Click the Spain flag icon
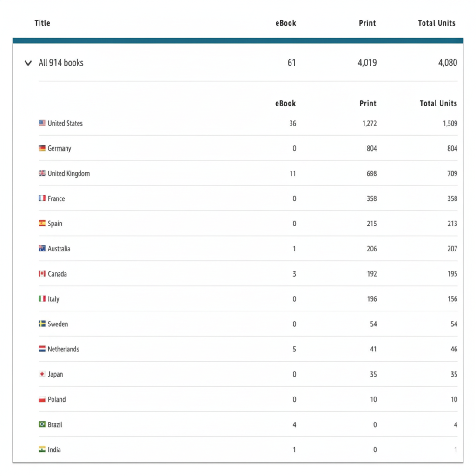 click(42, 224)
